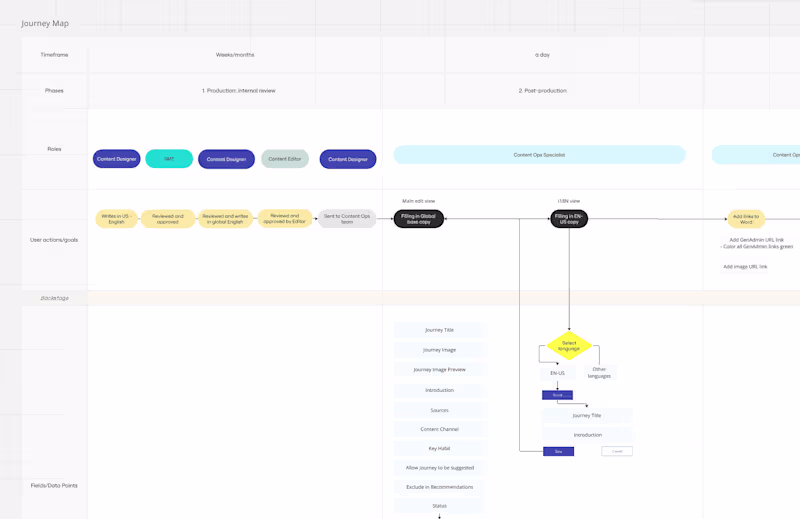Click the 'Writes in US-English' step
Viewport: 800px width, 519px height.
coord(116,219)
